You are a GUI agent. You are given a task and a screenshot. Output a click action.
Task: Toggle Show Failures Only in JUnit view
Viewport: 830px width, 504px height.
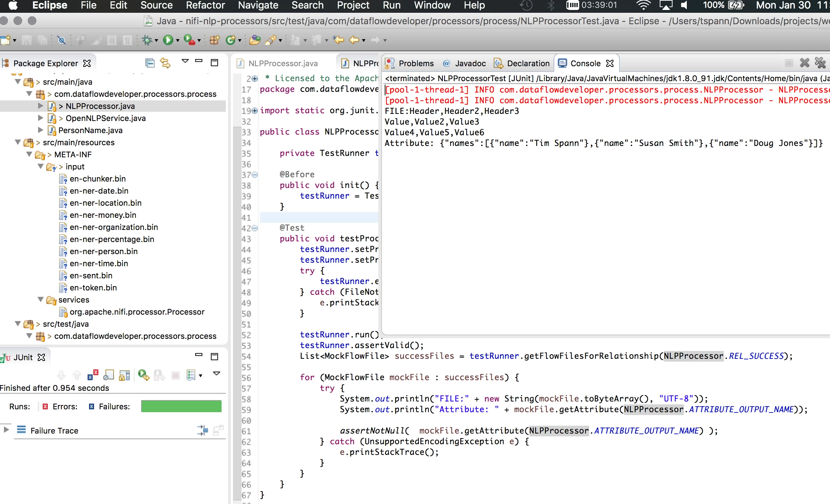point(93,375)
